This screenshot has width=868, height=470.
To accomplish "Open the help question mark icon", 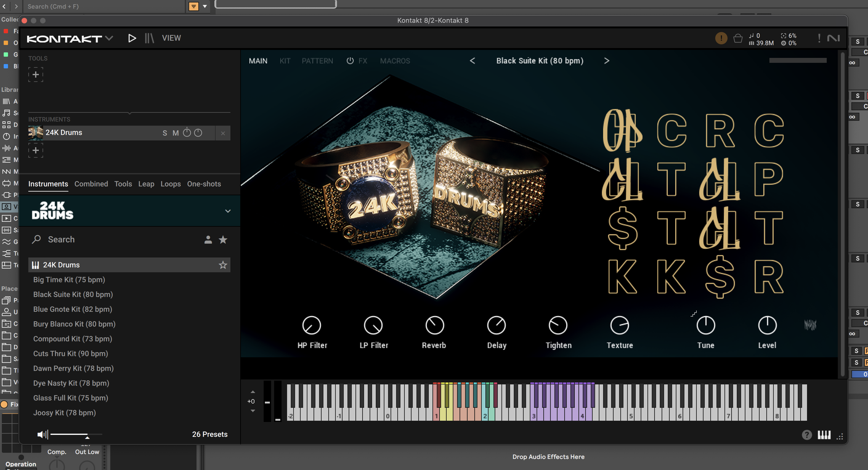I will (x=806, y=435).
